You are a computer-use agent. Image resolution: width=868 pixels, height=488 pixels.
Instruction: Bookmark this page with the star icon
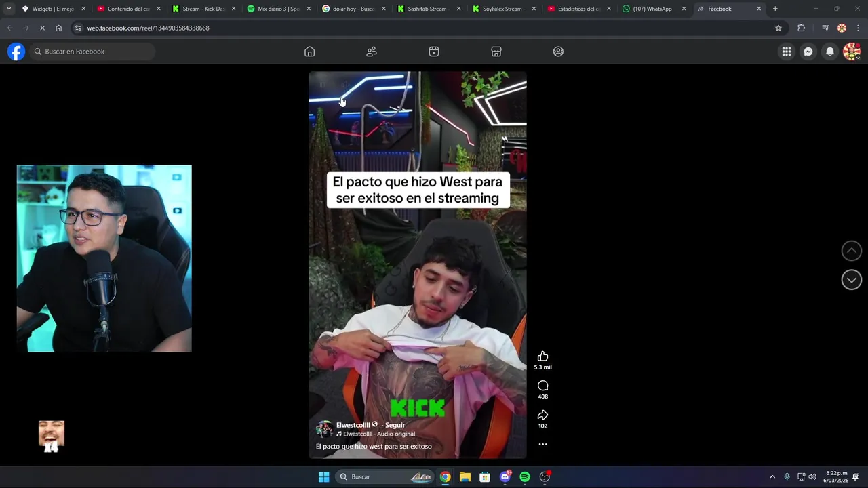(778, 28)
